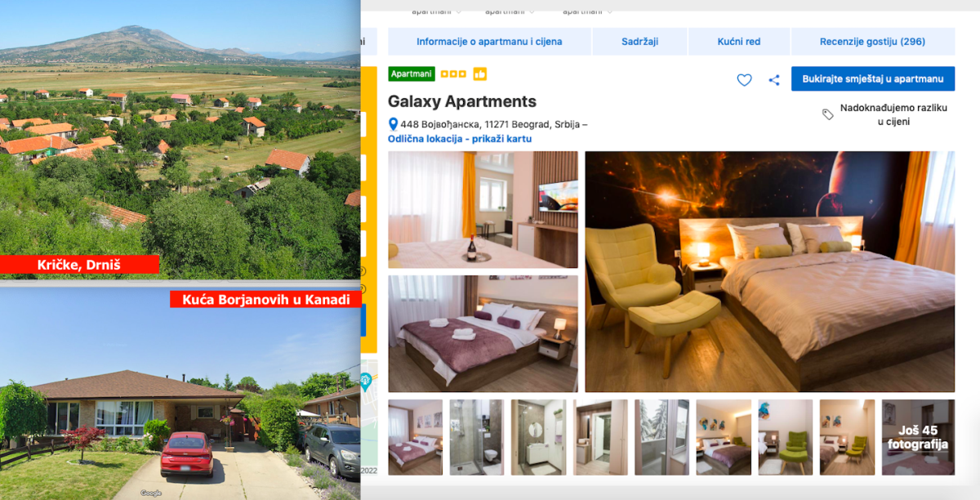Image resolution: width=980 pixels, height=500 pixels.
Task: View the green armchairs thumbnail
Action: 786,437
